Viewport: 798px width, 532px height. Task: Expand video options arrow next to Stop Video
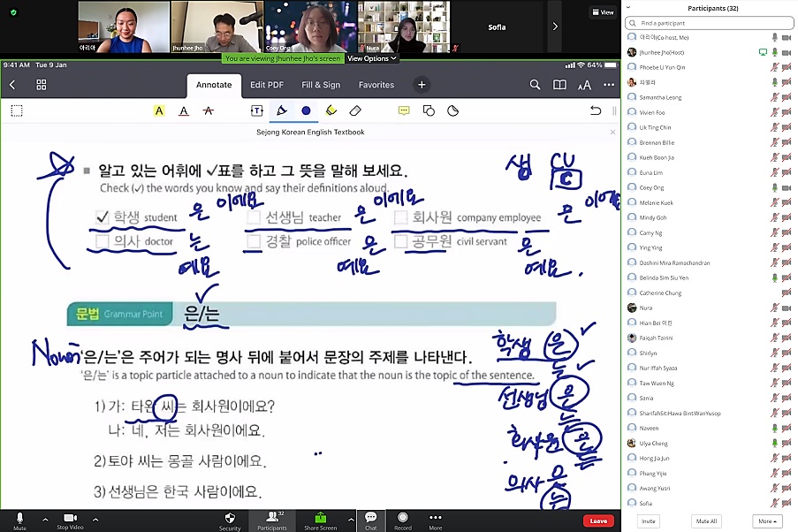(x=95, y=520)
